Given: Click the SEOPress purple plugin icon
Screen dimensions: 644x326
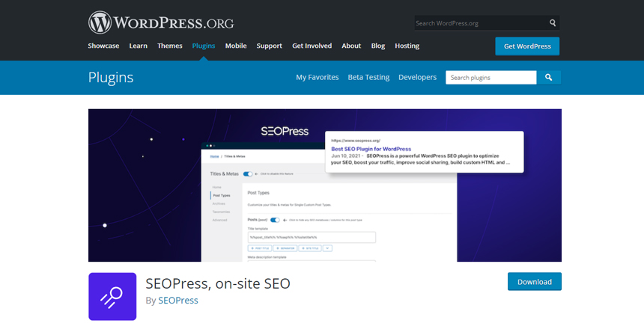Looking at the screenshot, I should tap(112, 296).
